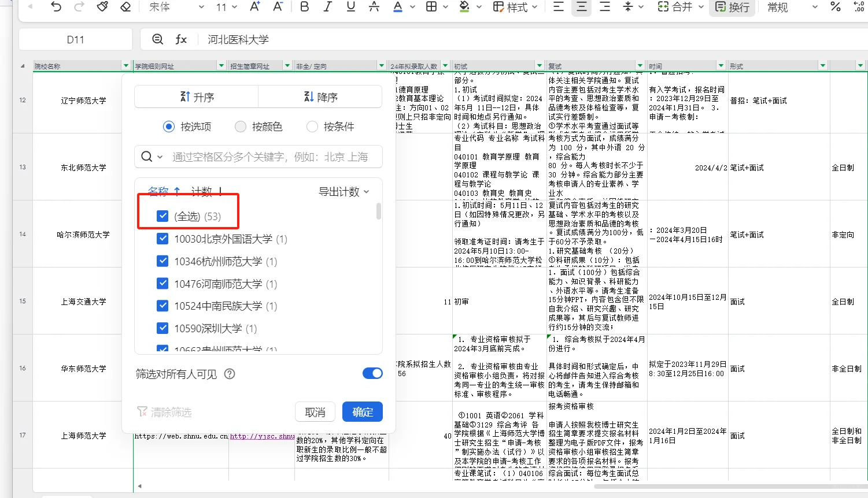Open the 复试 column filter arrow
Screen dimensions: 868x498
(640, 66)
